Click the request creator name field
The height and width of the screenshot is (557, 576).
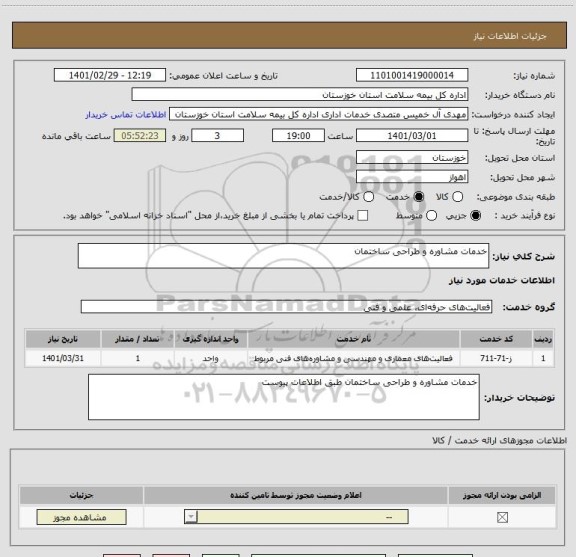coord(318,115)
